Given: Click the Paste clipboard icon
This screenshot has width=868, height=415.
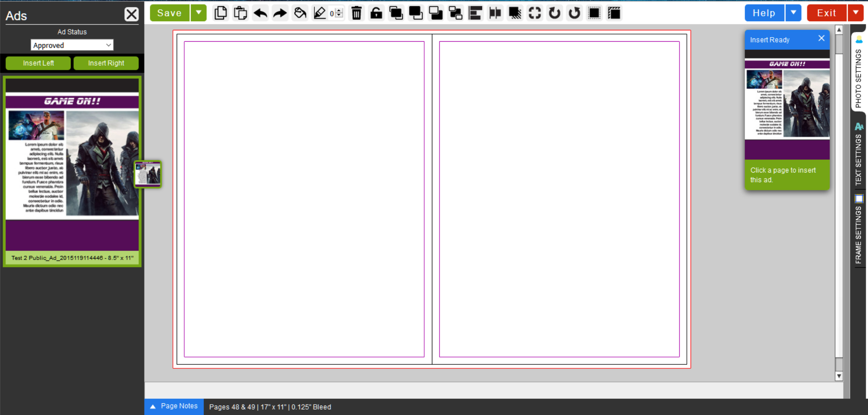Looking at the screenshot, I should click(x=240, y=13).
